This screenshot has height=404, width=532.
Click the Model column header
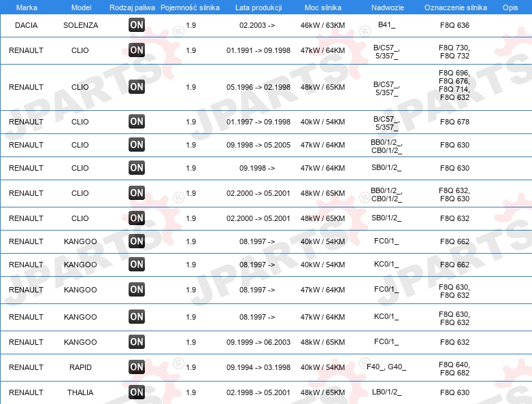pos(81,7)
